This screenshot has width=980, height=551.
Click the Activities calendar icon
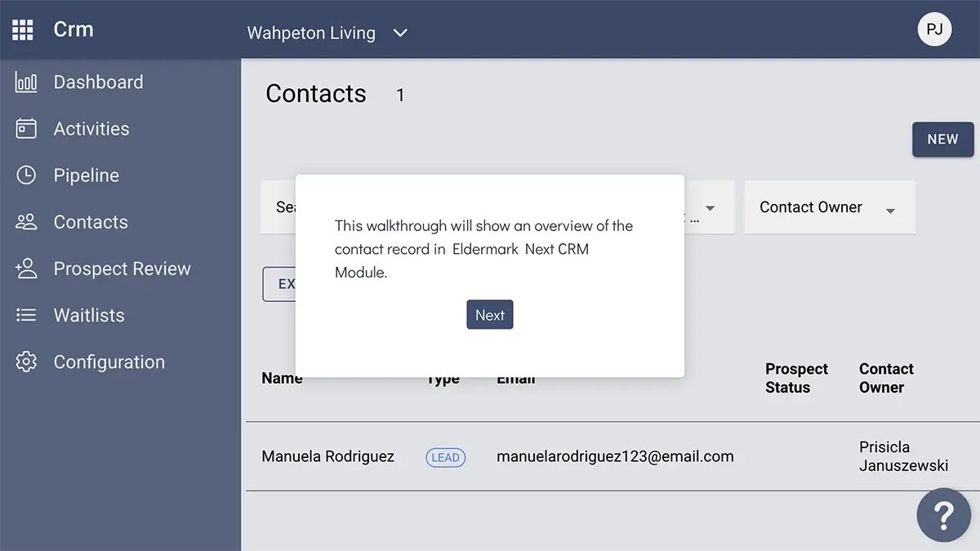26,129
